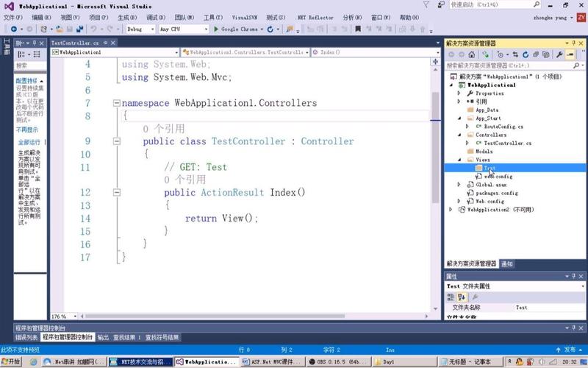588x368 pixels.
Task: Collapse the Controllers folder node
Action: pos(460,135)
